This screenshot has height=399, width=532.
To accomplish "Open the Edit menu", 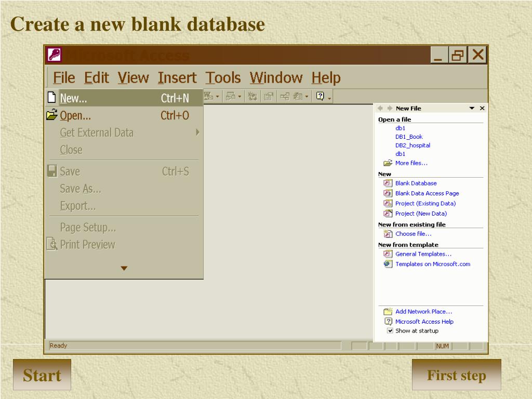I will point(97,78).
